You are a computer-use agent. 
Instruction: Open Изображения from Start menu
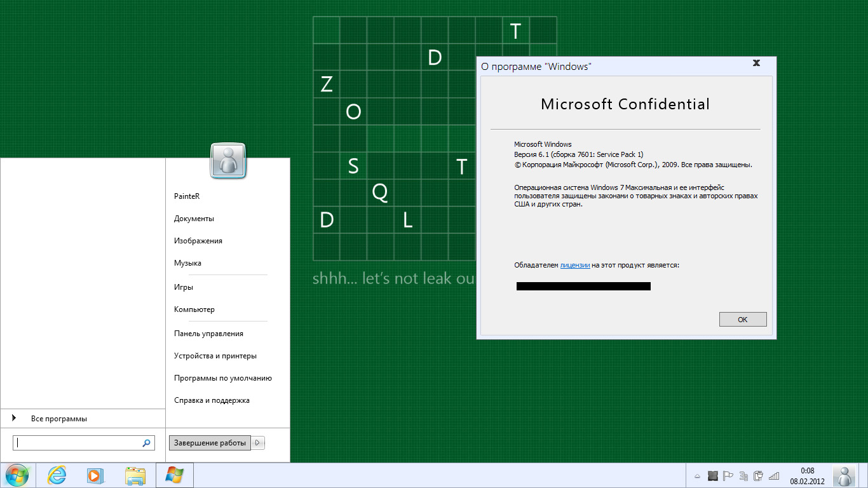pyautogui.click(x=198, y=241)
